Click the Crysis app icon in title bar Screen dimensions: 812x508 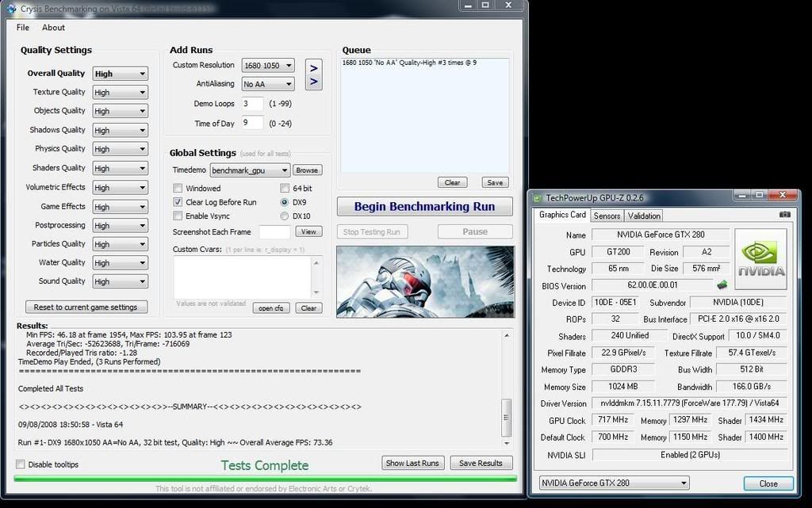[x=10, y=7]
